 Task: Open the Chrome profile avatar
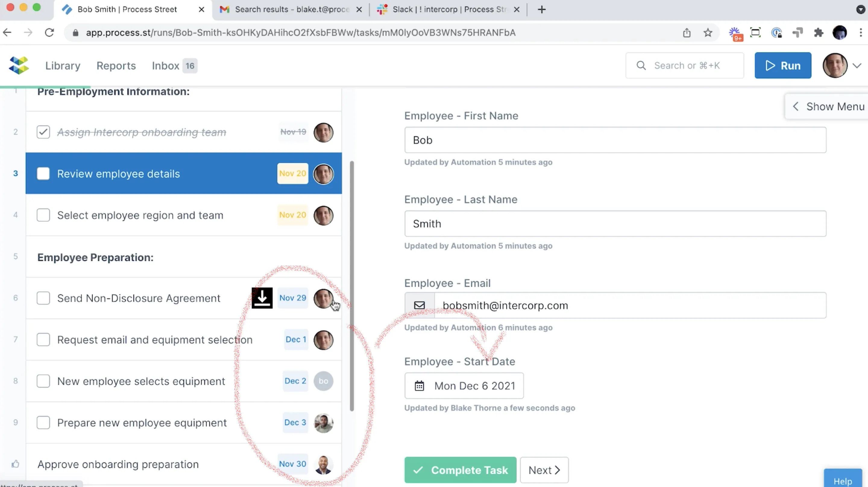tap(839, 33)
